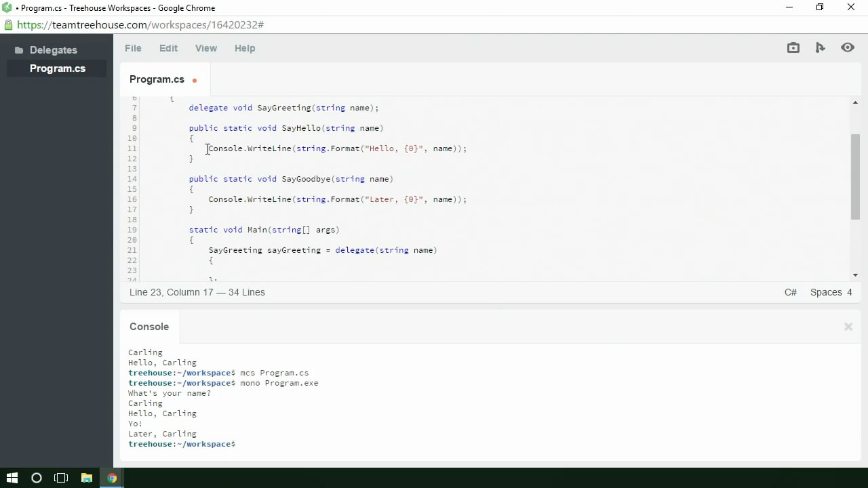This screenshot has height=488, width=868.
Task: Open the snapshot camera icon in toolbar
Action: point(793,47)
